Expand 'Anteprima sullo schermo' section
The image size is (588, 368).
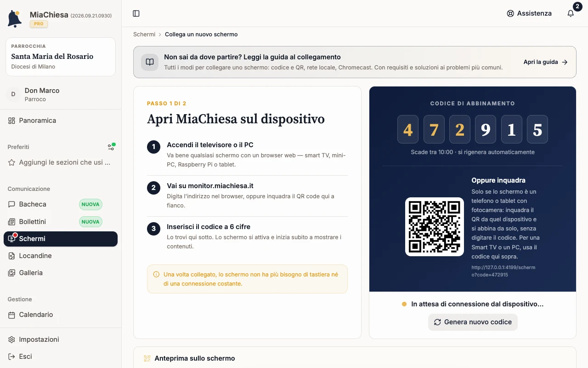click(355, 358)
